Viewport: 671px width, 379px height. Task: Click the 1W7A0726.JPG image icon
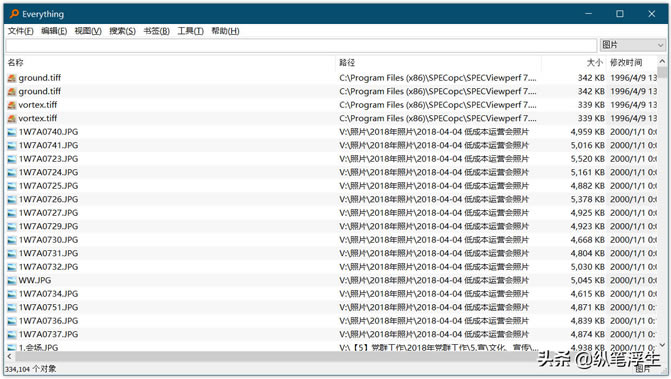(x=12, y=199)
